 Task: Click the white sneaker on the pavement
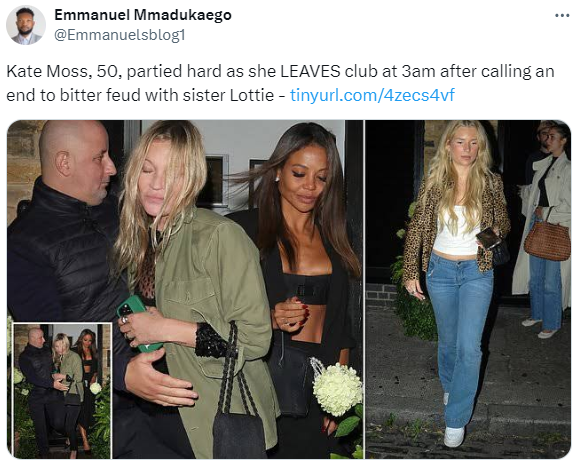click(454, 437)
